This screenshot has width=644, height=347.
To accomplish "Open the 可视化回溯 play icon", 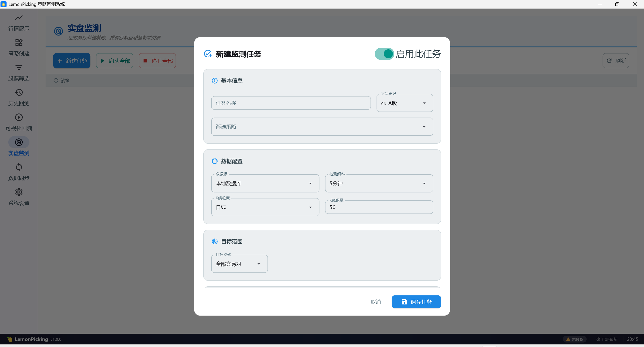I will point(19,117).
